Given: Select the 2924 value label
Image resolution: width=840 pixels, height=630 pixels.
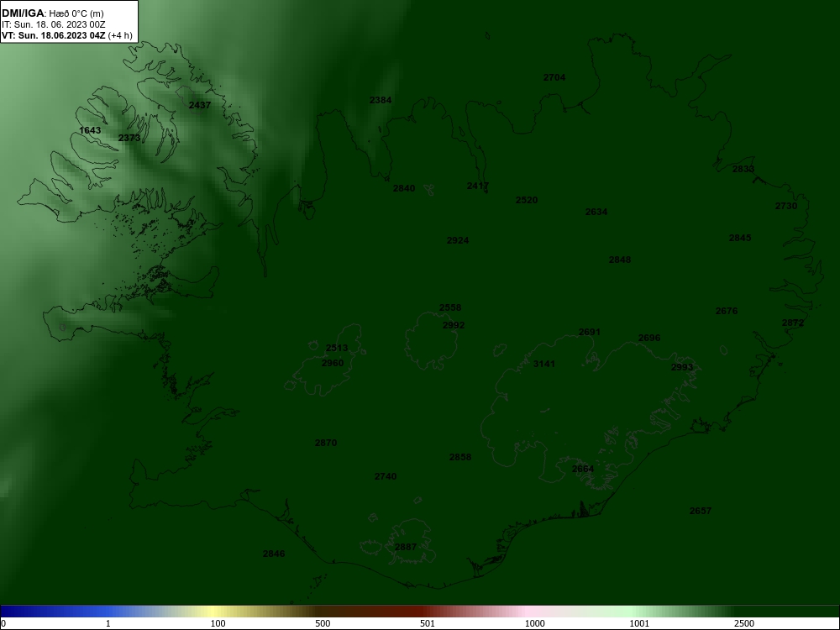Looking at the screenshot, I should [458, 240].
